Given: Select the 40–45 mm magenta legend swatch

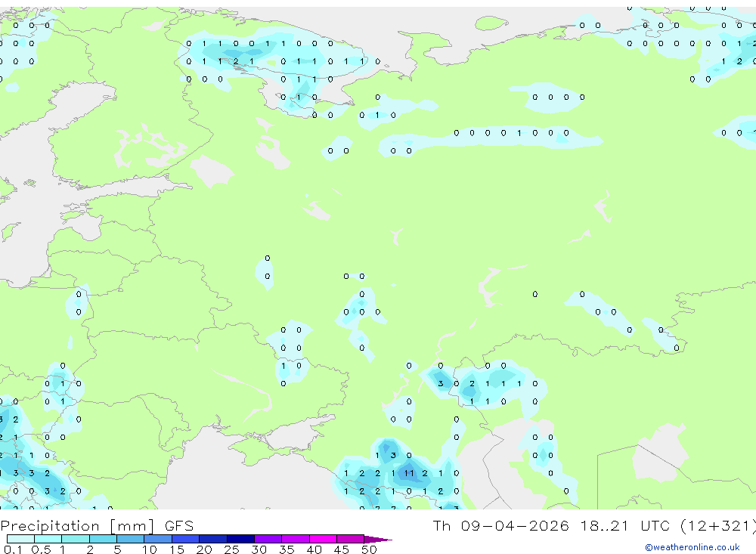Looking at the screenshot, I should [x=323, y=539].
